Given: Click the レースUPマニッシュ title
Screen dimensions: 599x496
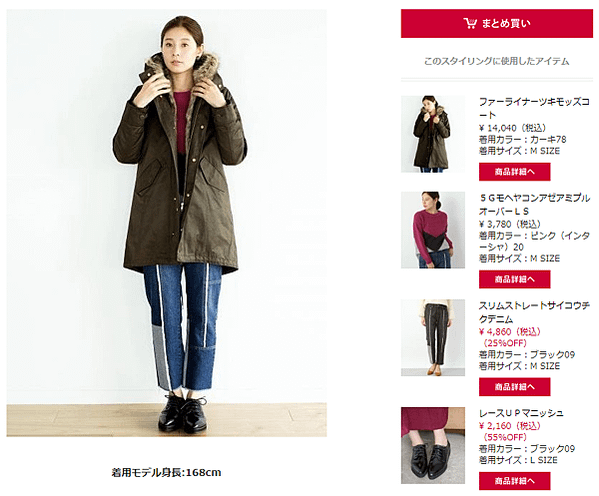Looking at the screenshot, I should pos(521,413).
